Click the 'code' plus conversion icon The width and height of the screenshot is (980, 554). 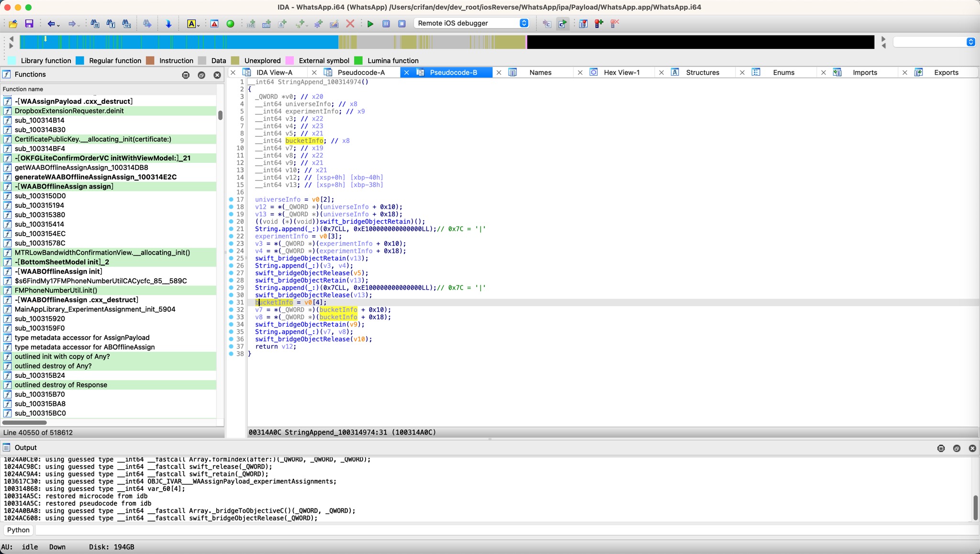pyautogui.click(x=251, y=23)
